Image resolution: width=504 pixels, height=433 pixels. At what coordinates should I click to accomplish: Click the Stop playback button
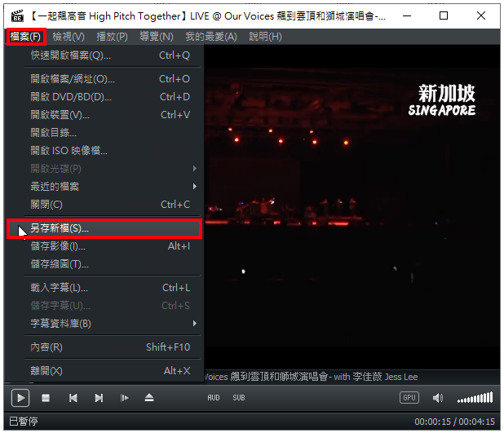46,398
